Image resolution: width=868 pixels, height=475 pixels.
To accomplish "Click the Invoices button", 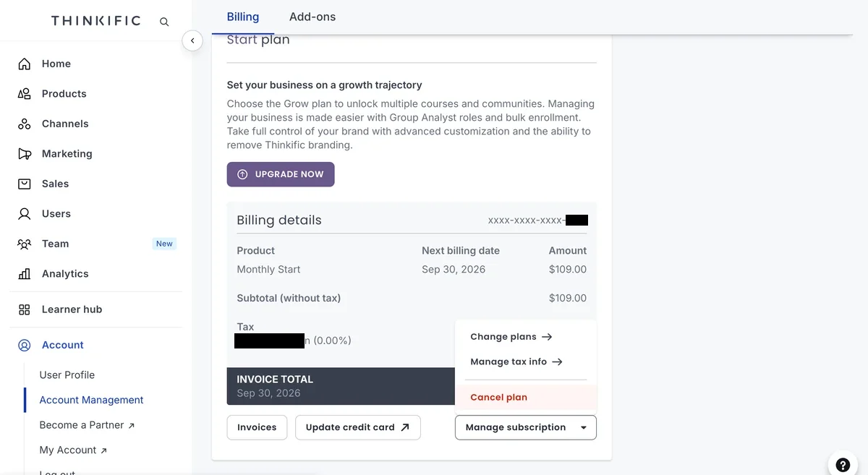I will click(257, 427).
